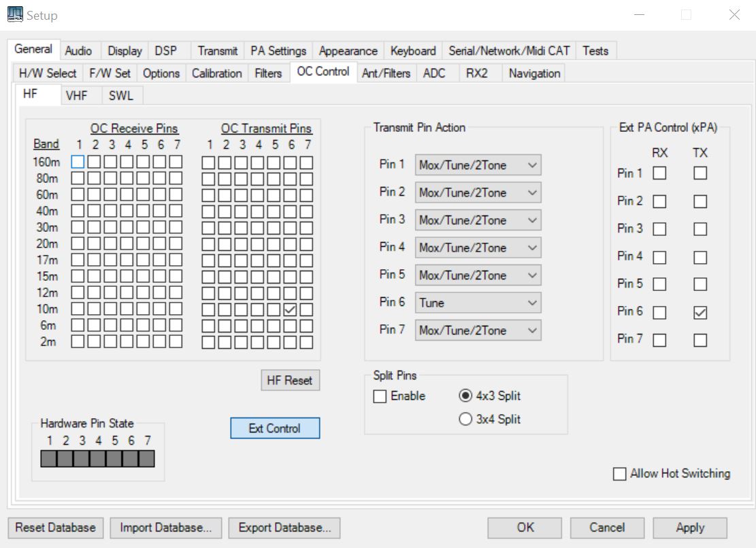
Task: Open Pin 6 Tune action dropdown
Action: tap(478, 303)
